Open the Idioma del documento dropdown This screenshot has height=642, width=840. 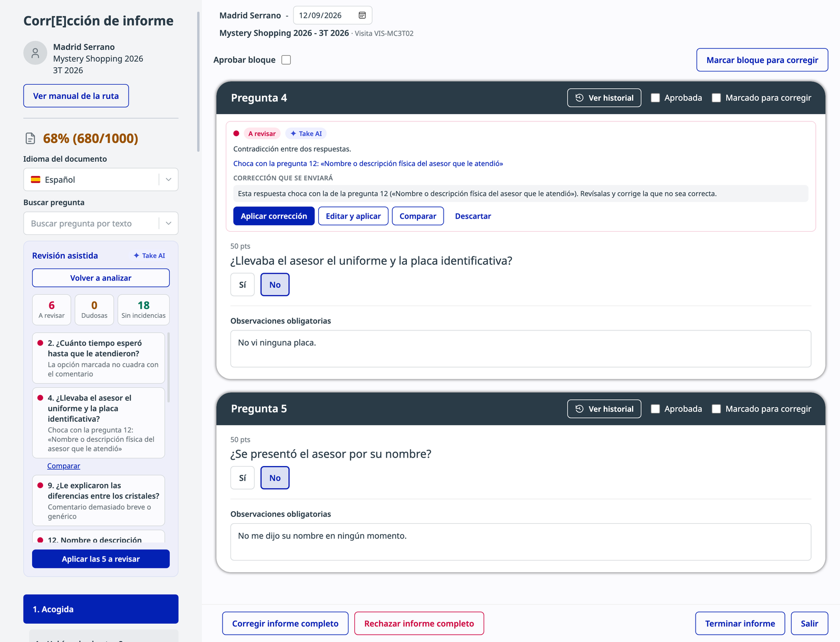coord(101,180)
